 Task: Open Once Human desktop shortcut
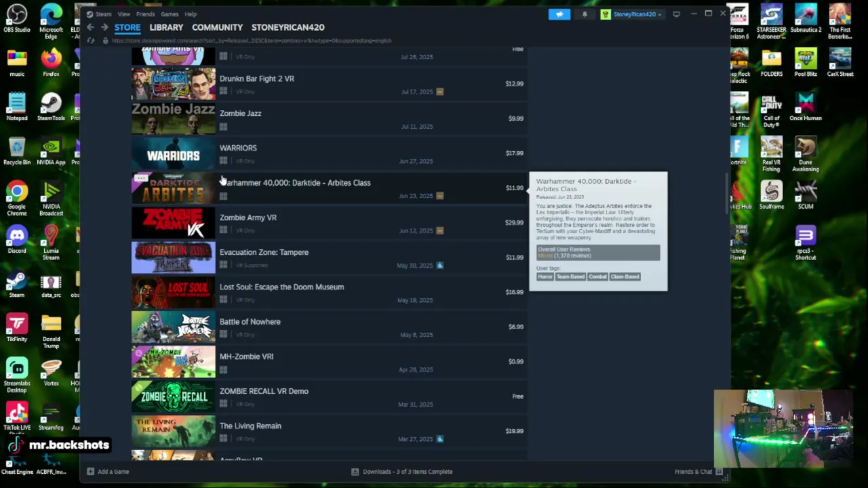click(806, 107)
